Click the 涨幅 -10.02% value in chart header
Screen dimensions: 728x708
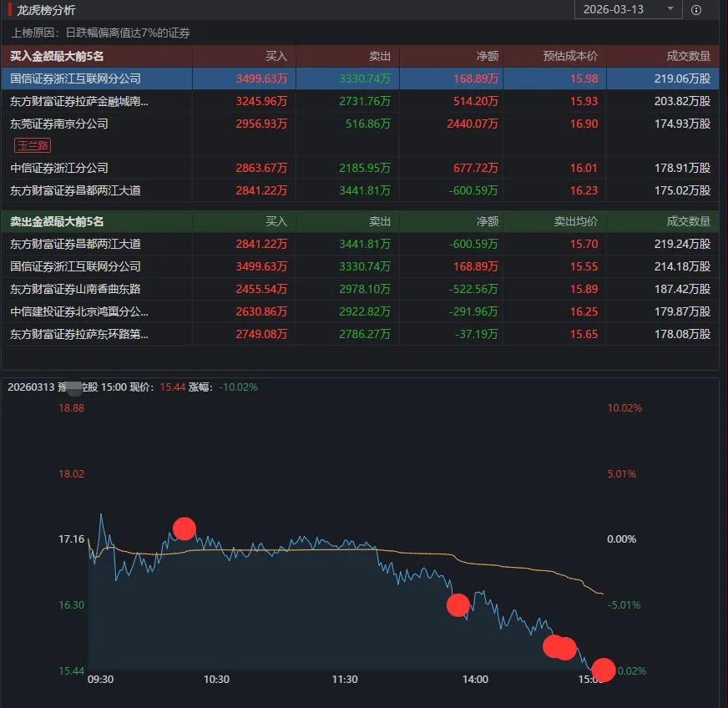[x=238, y=387]
